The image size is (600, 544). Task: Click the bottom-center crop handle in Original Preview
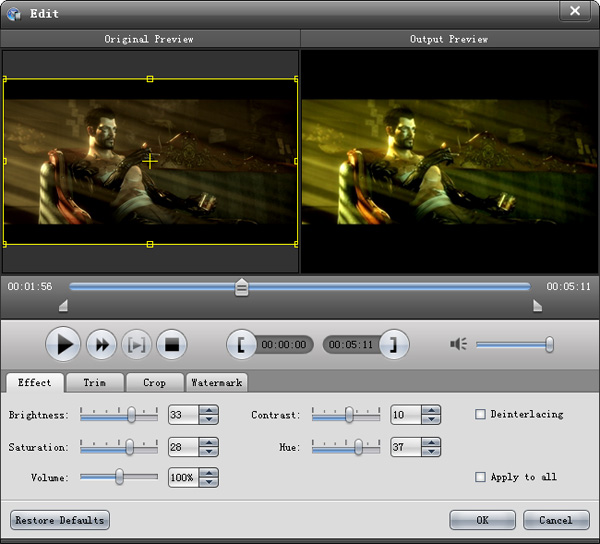click(150, 244)
